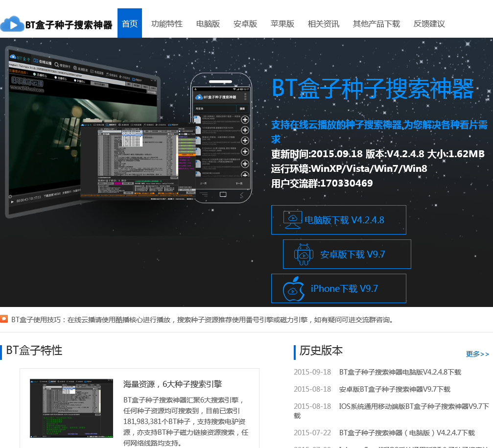Screen dimensions: 493x448
Task: Open the 苹果版 menu item
Action: coord(282,24)
